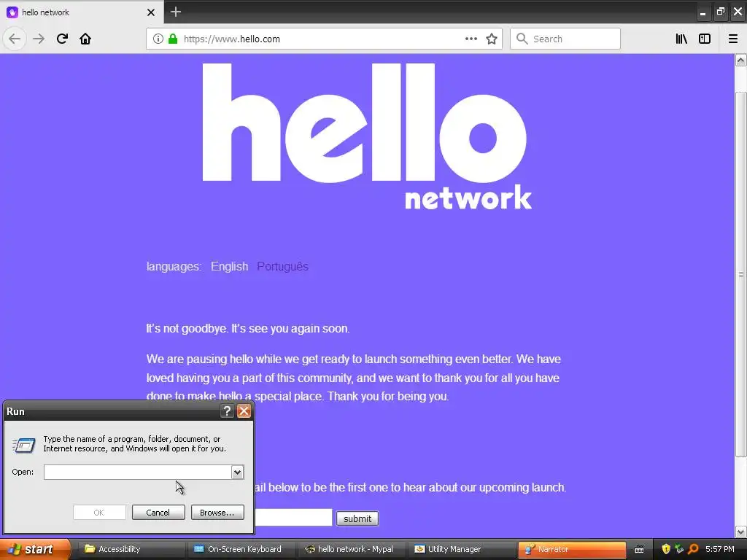Click the Run program icon in dialog
Screen dimensions: 747x560
coord(24,445)
